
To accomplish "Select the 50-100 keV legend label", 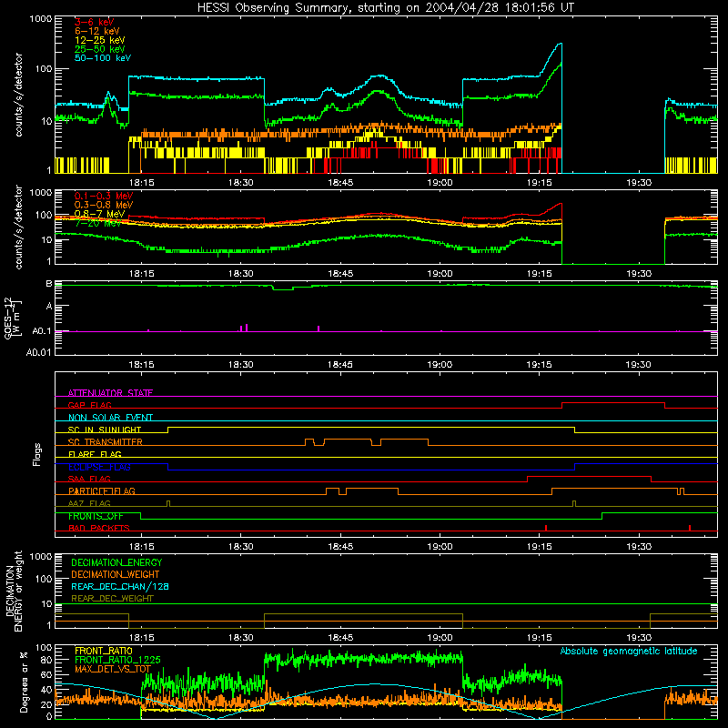I will click(102, 58).
